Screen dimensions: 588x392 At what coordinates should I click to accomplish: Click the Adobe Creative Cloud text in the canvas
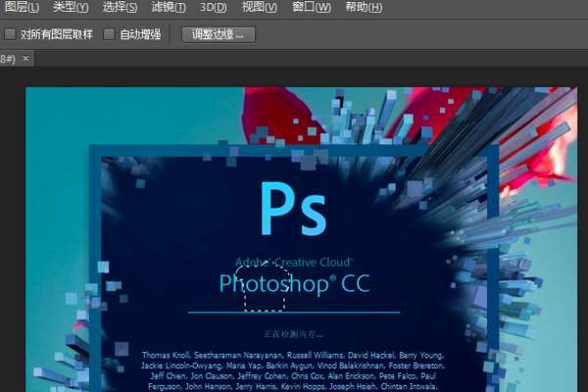[294, 263]
